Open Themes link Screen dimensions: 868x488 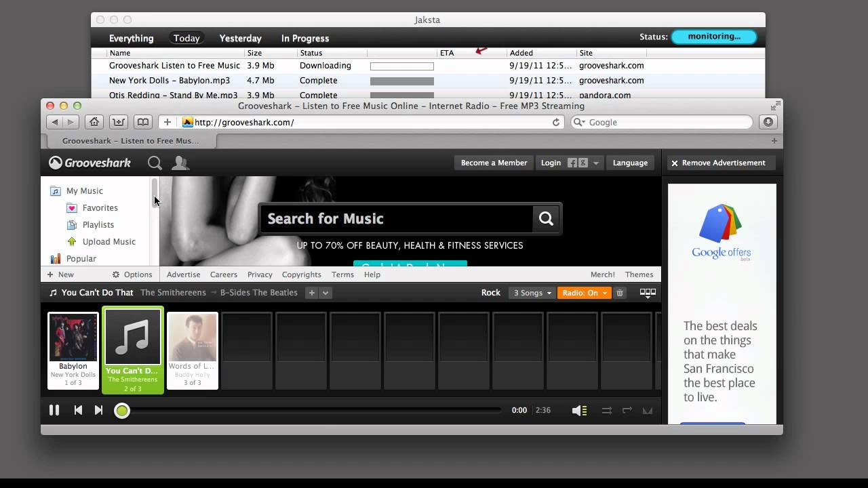coord(639,274)
